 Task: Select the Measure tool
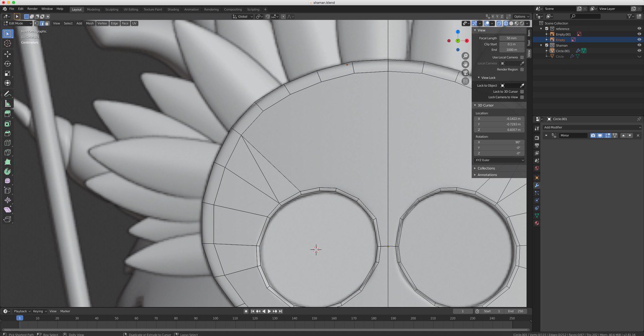[8, 103]
